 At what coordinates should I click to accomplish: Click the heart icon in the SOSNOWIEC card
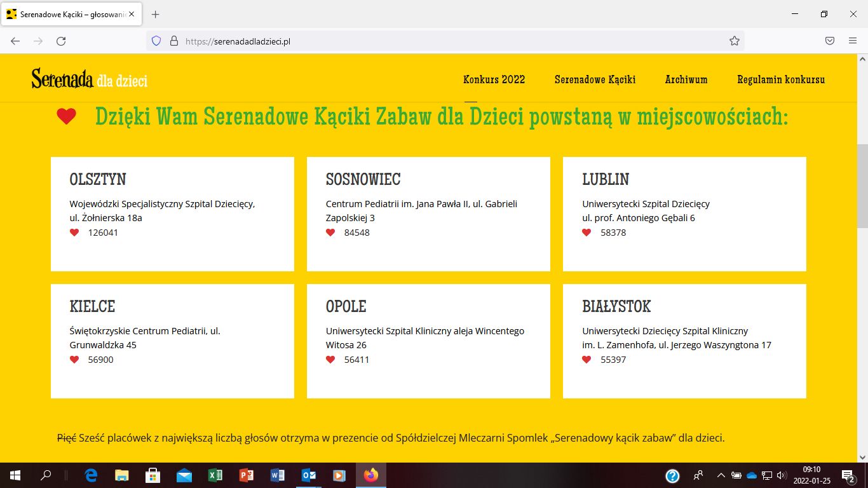tap(330, 233)
